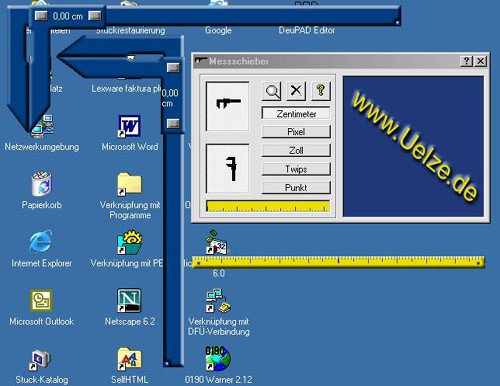The height and width of the screenshot is (386, 500).
Task: Click the long yellow ruler on the desktop
Action: [338, 262]
